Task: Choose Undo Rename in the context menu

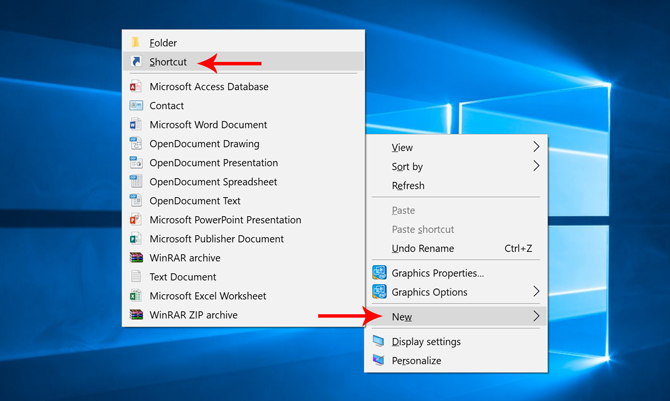Action: [422, 249]
